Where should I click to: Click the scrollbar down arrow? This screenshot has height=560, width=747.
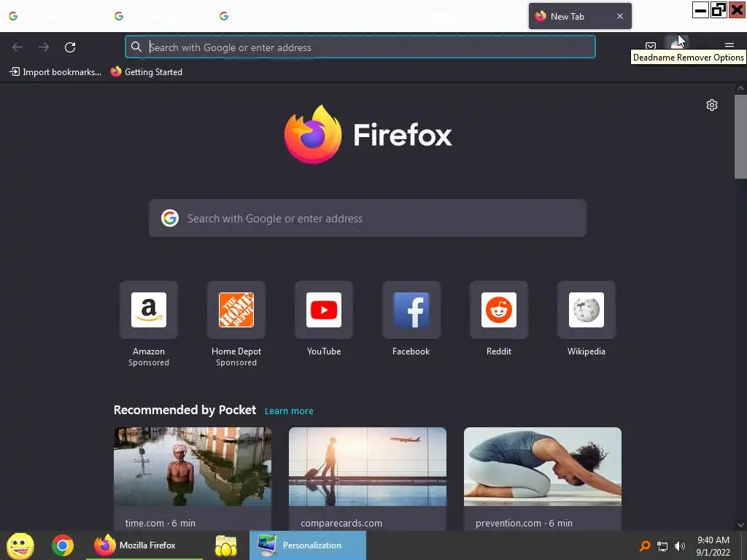pos(740,525)
